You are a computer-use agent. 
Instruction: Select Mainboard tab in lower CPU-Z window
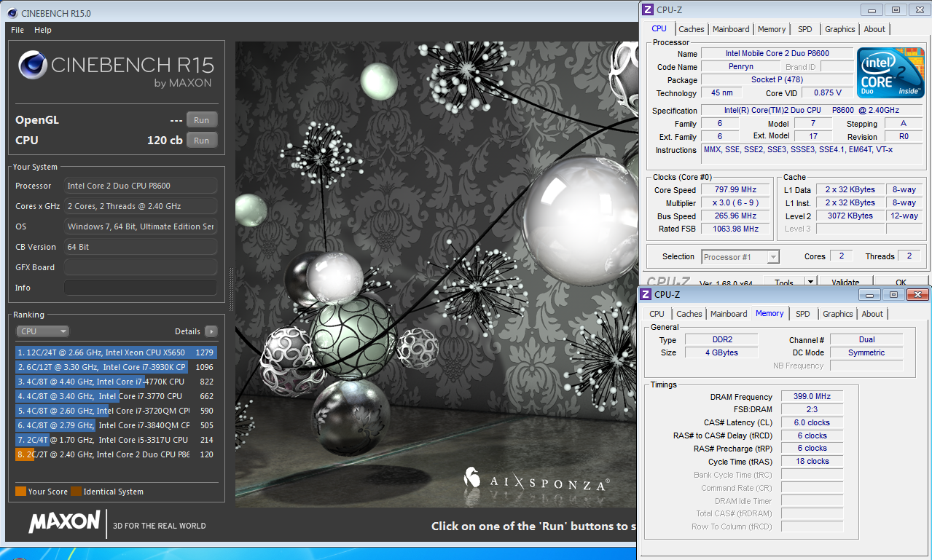coord(729,314)
